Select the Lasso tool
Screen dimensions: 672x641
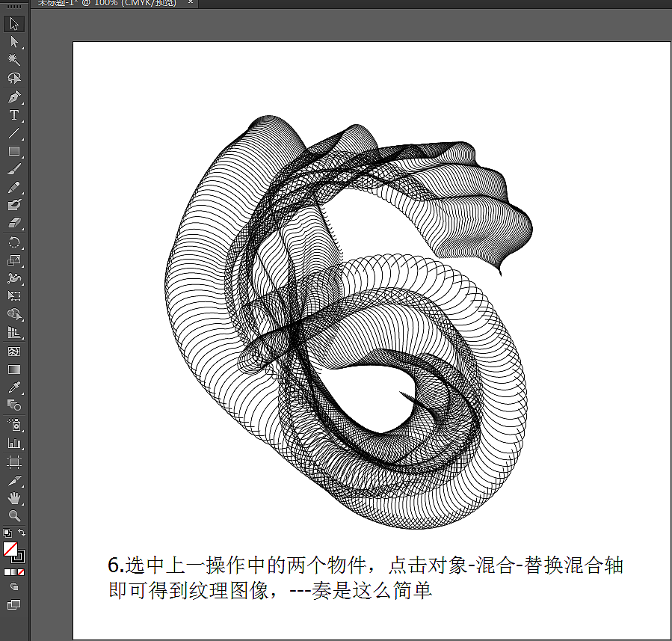(x=13, y=78)
